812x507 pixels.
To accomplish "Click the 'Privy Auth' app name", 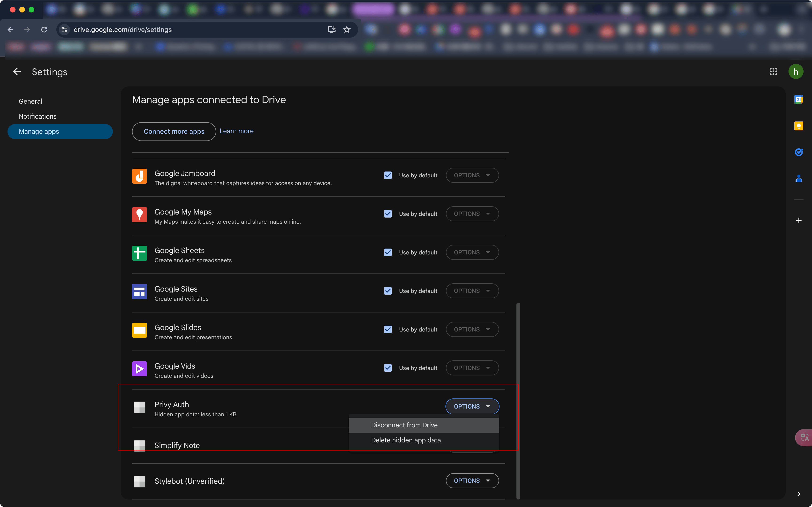I will (172, 404).
